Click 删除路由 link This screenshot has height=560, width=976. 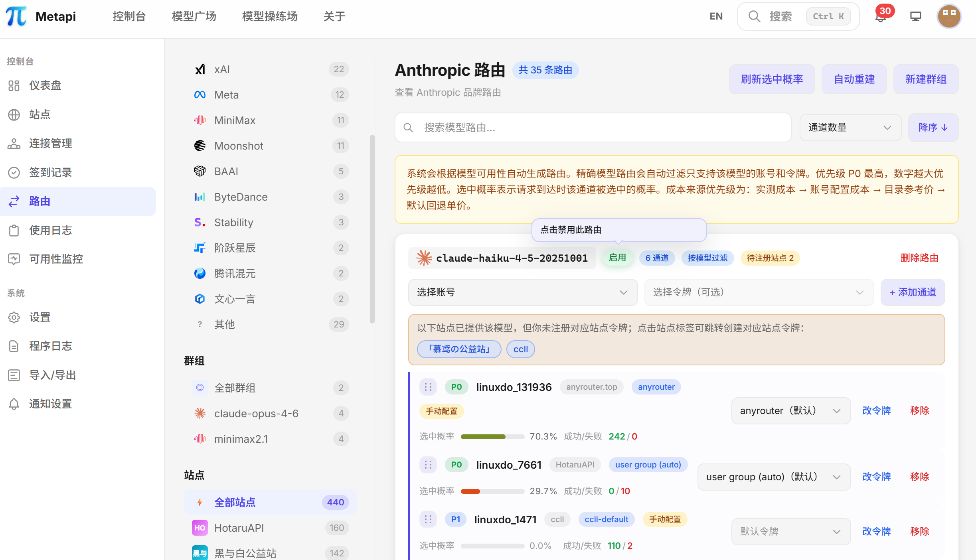tap(919, 258)
